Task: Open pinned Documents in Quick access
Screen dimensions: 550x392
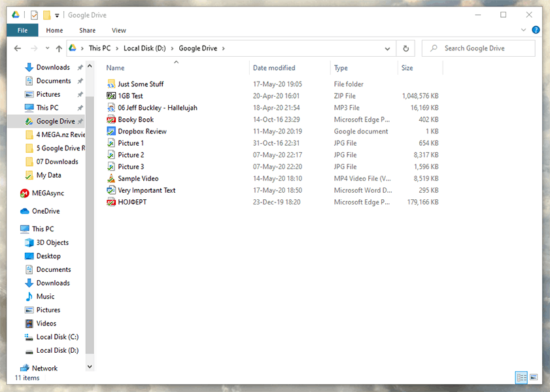Action: pyautogui.click(x=54, y=81)
